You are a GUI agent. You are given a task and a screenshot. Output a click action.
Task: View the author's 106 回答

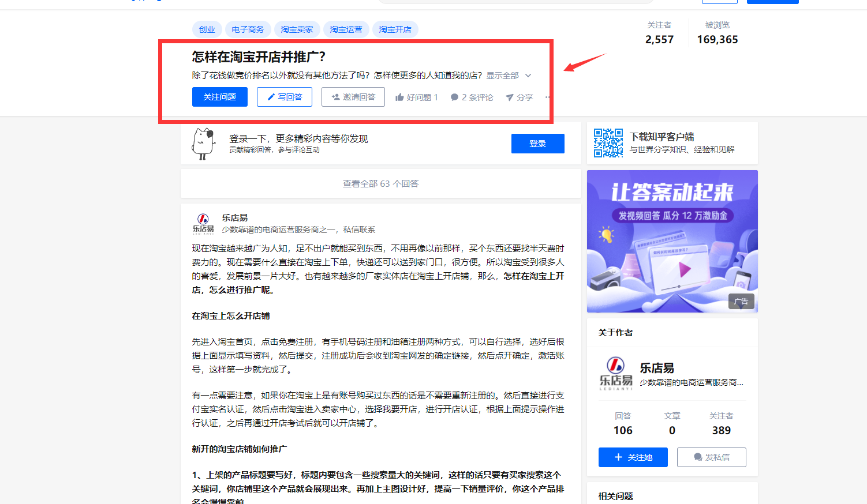623,424
